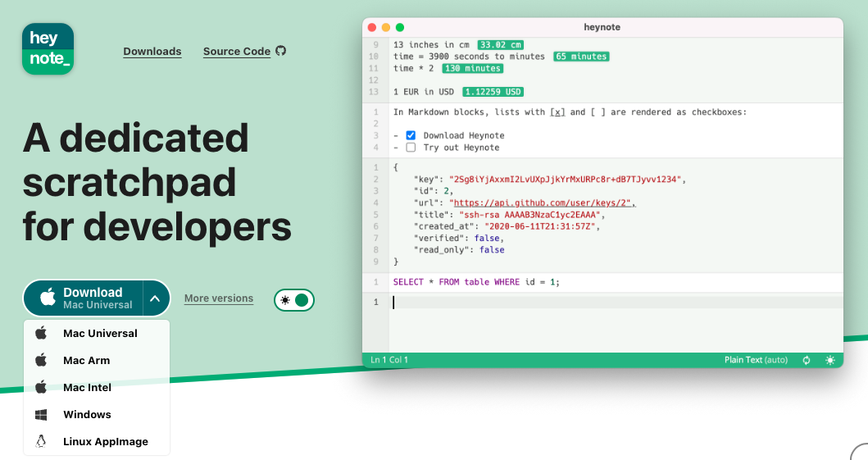Click the Linux penguin icon
The width and height of the screenshot is (868, 460).
[41, 441]
